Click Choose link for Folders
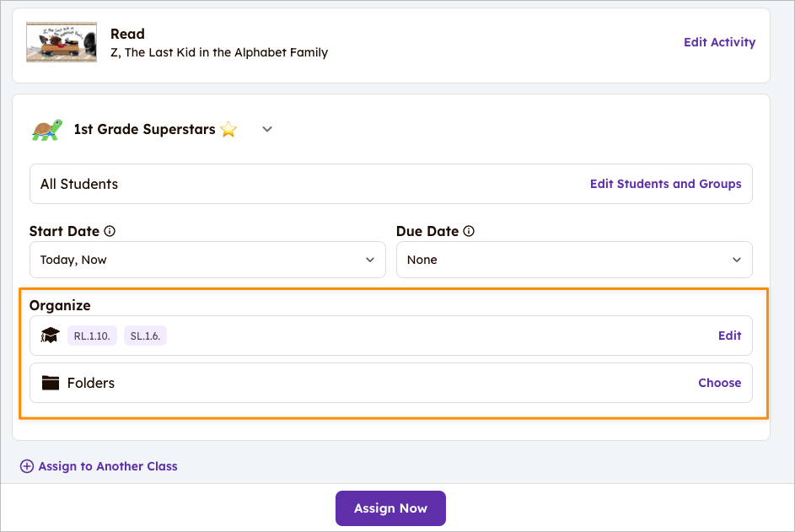Screen dimensions: 795x532 click(719, 383)
